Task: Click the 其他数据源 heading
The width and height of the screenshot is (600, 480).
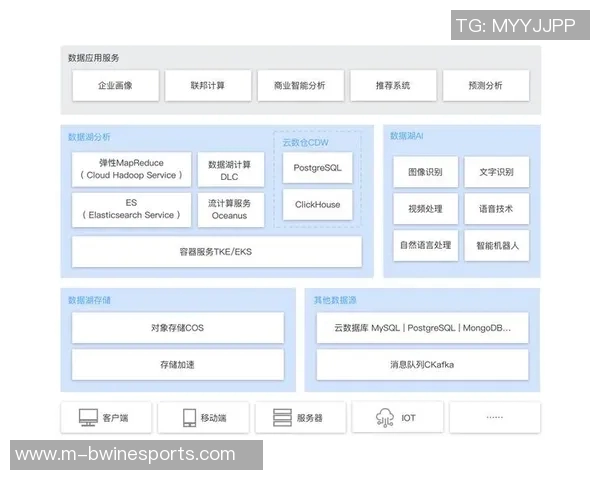Action: point(335,300)
